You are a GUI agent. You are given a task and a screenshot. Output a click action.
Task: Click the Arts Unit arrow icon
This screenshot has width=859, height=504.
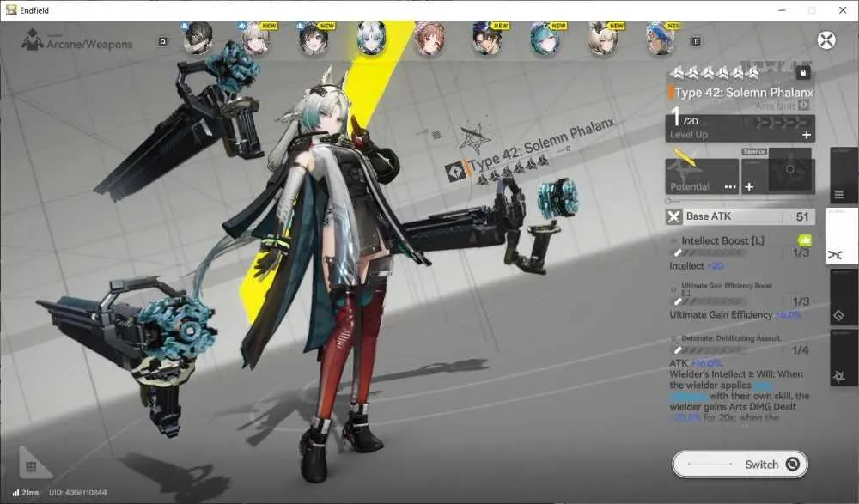pos(804,106)
